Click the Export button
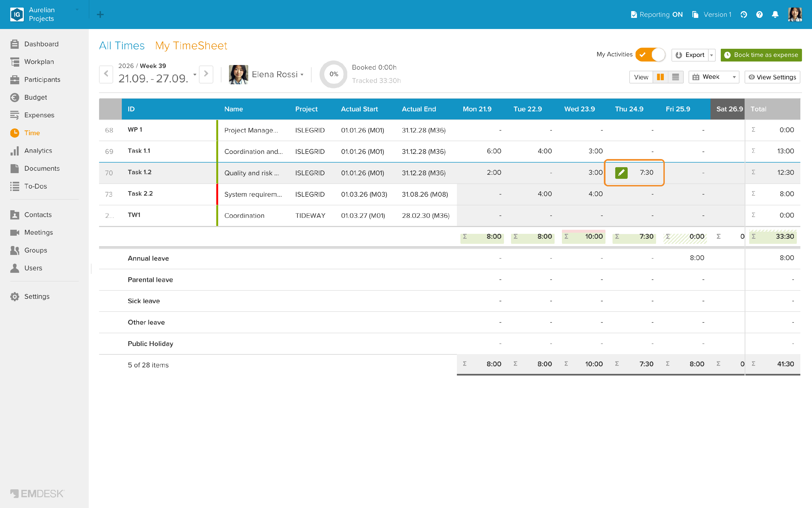The height and width of the screenshot is (508, 812). [690, 55]
